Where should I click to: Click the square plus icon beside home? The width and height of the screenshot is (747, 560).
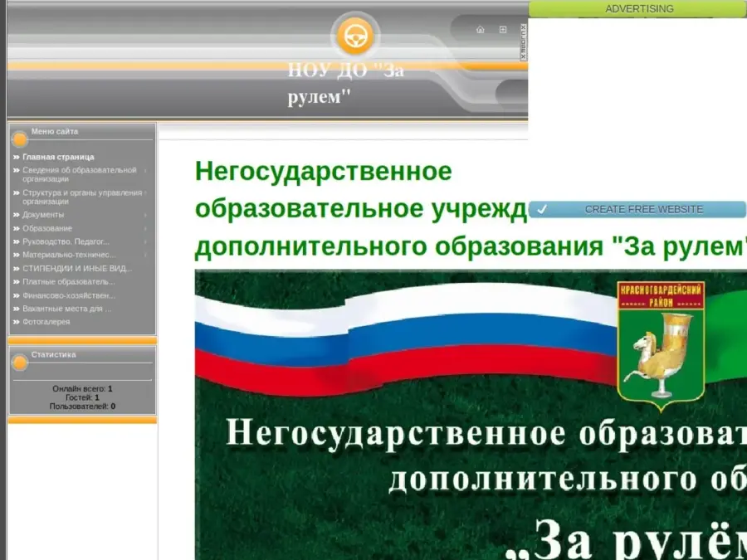502,30
